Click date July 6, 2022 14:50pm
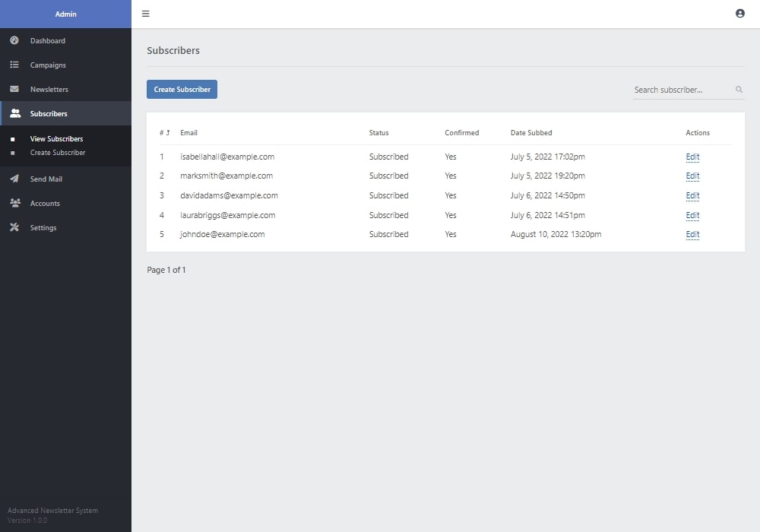This screenshot has width=760, height=532. coord(547,195)
